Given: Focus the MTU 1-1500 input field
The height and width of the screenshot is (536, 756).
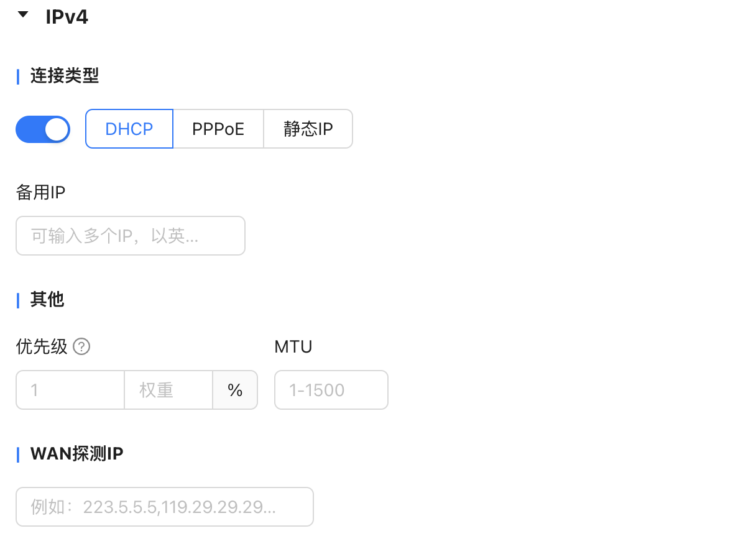Looking at the screenshot, I should click(331, 390).
